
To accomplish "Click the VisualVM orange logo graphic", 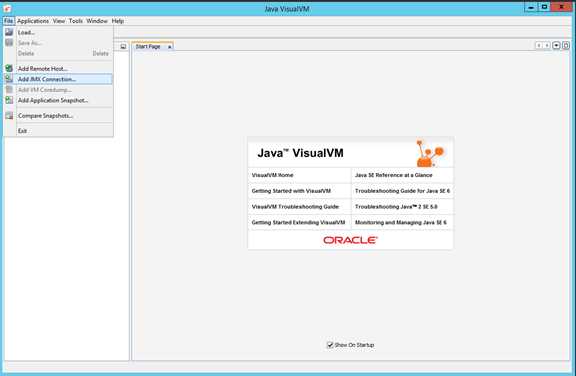I will [430, 153].
